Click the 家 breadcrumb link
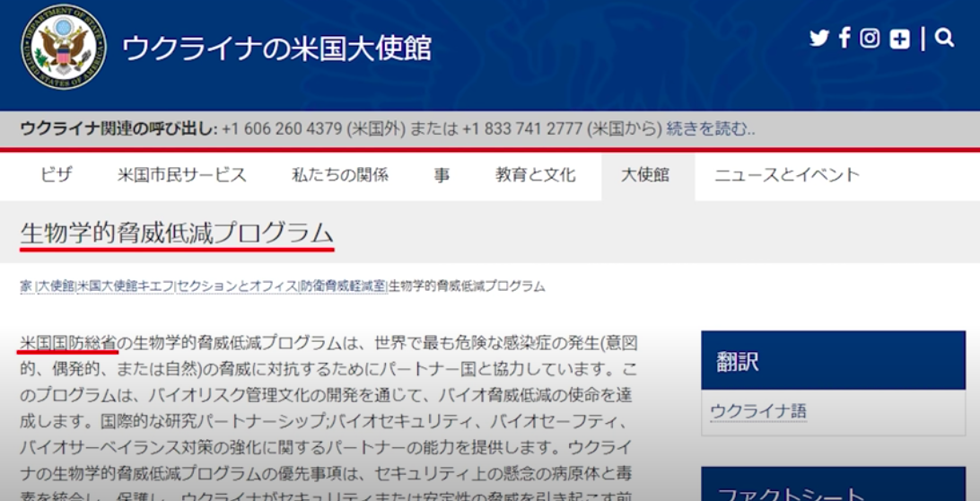The height and width of the screenshot is (501, 980). [x=26, y=286]
